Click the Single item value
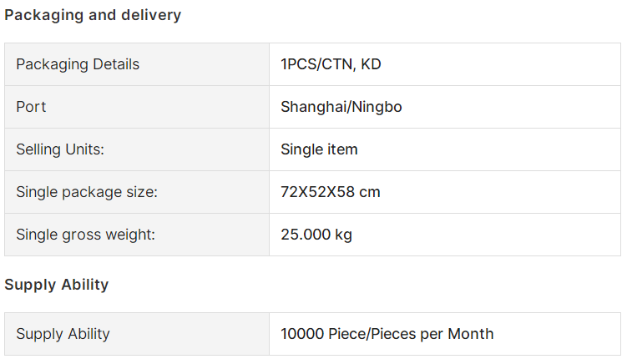627x364 pixels. [x=319, y=149]
